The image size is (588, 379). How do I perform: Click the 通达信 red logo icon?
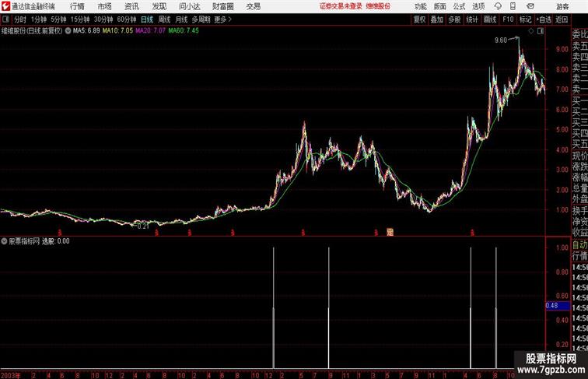click(5, 6)
